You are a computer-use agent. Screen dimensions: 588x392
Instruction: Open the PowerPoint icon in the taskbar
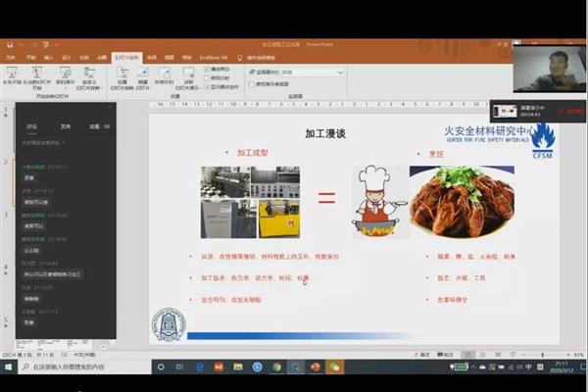[x=316, y=367]
